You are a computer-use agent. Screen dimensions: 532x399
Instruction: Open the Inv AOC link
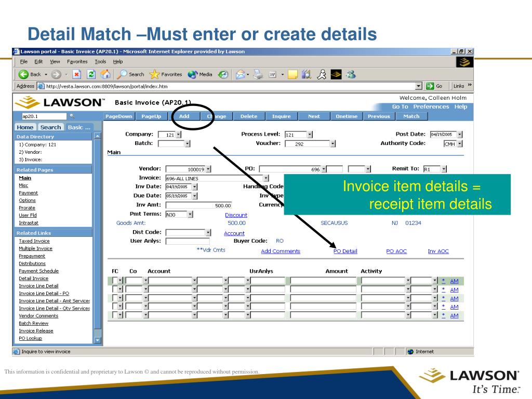(x=438, y=251)
